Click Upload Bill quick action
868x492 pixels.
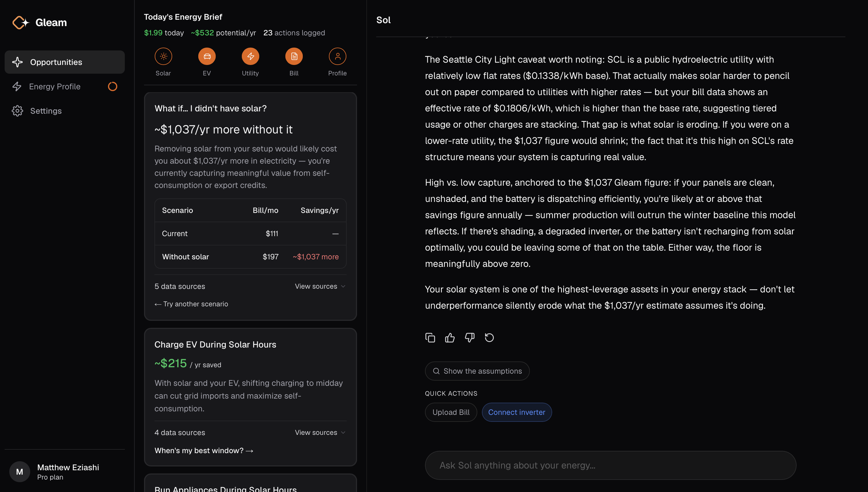(x=451, y=412)
